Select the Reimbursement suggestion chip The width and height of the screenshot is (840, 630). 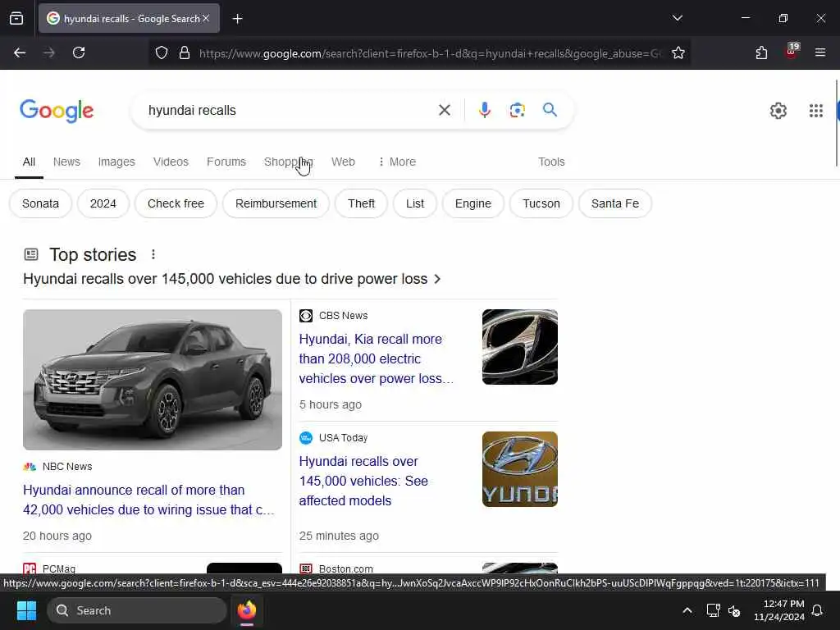(x=276, y=203)
